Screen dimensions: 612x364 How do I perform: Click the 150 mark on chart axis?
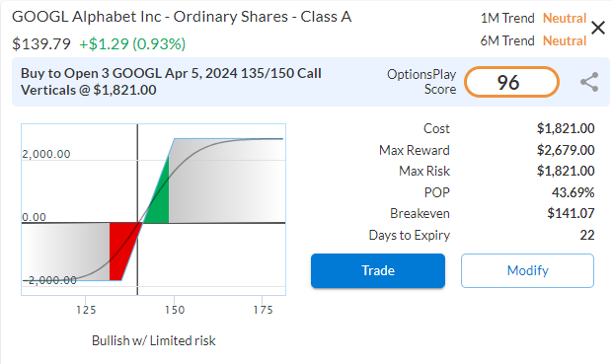pos(174,310)
